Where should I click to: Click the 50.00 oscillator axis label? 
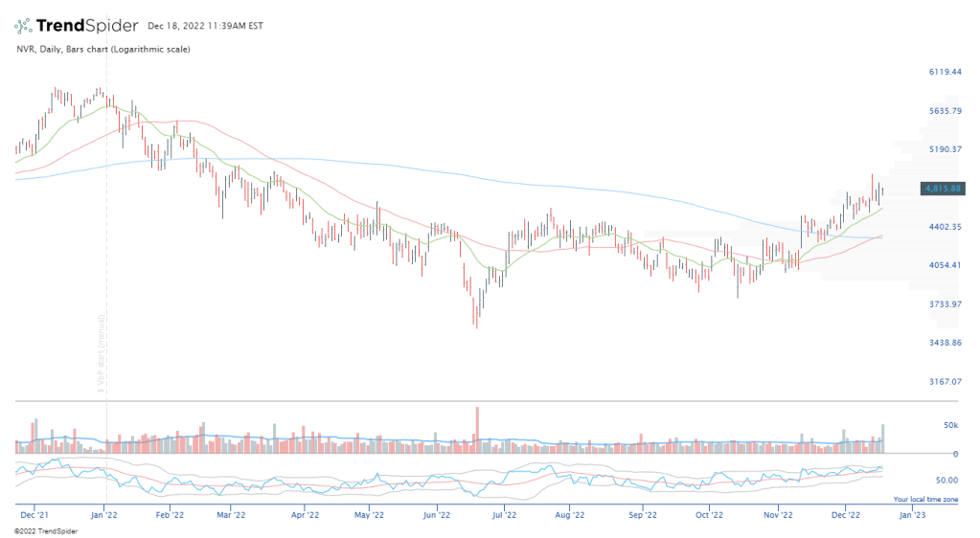(x=946, y=480)
